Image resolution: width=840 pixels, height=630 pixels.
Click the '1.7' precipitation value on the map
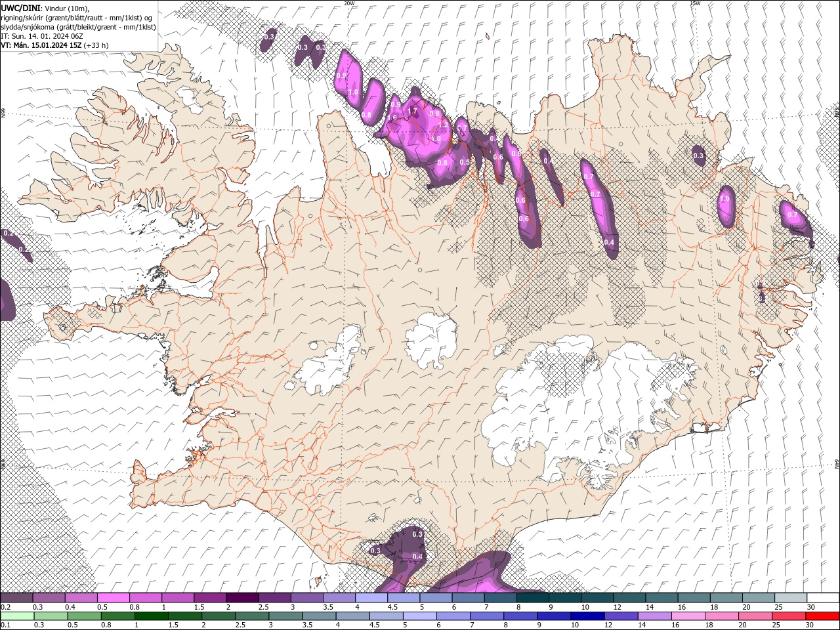point(412,112)
